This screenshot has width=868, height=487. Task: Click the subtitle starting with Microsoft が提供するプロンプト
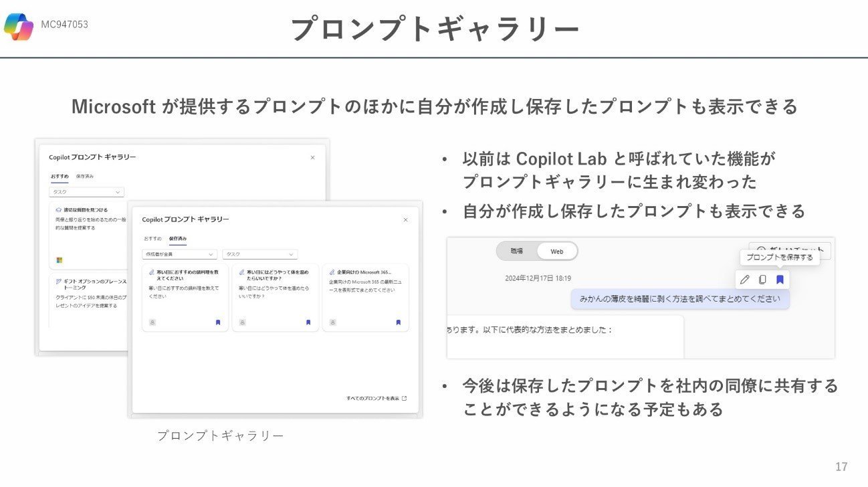point(435,106)
